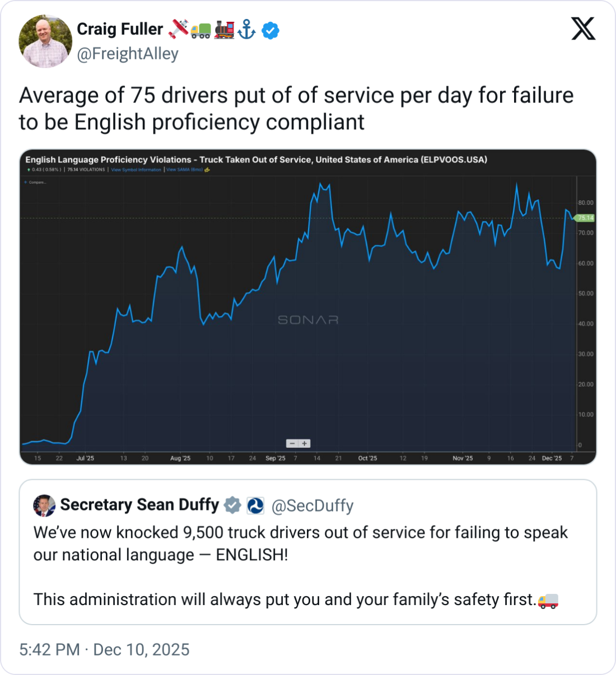Click Sean Duffy's gray verified badge
Screen dimensions: 616x675
click(232, 505)
